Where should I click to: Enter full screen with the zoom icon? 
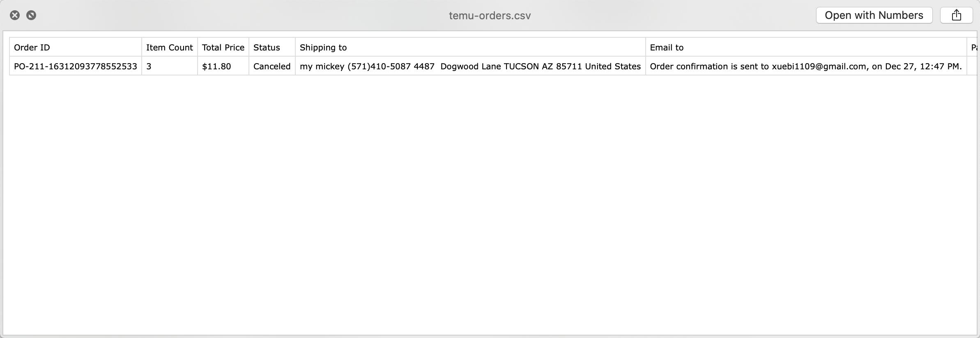tap(31, 16)
